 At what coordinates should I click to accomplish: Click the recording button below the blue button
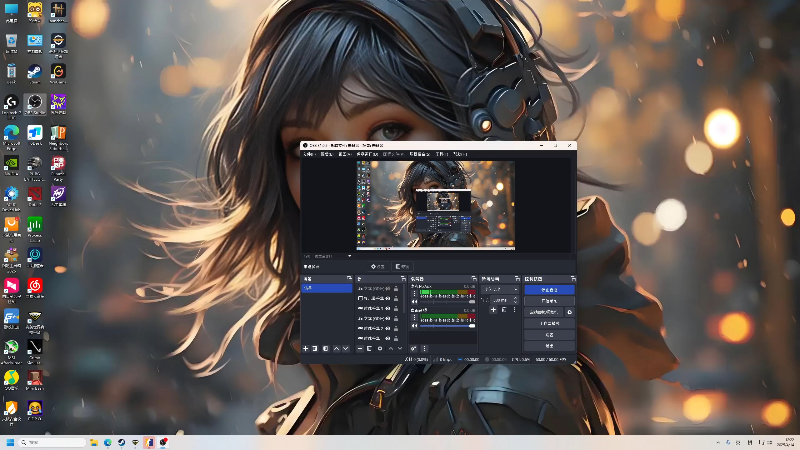(x=549, y=301)
